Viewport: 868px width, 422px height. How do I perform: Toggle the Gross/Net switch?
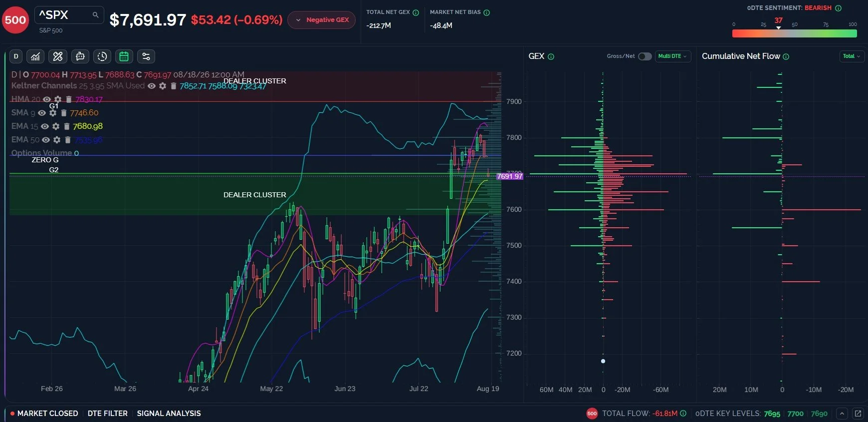pyautogui.click(x=645, y=56)
